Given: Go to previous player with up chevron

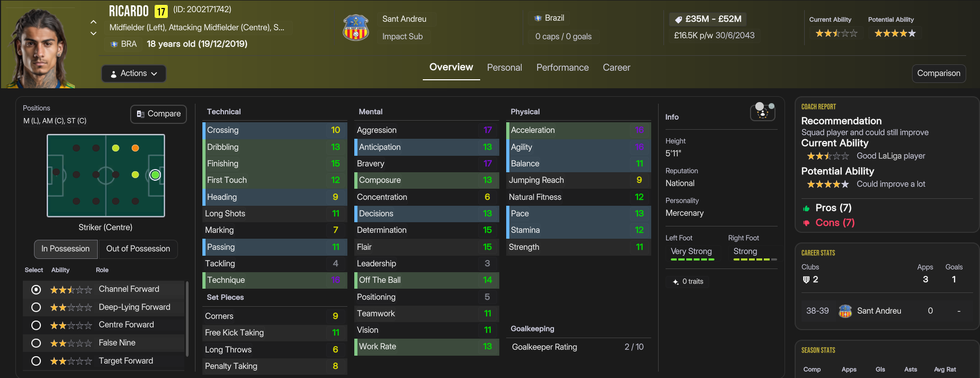Looking at the screenshot, I should point(93,22).
